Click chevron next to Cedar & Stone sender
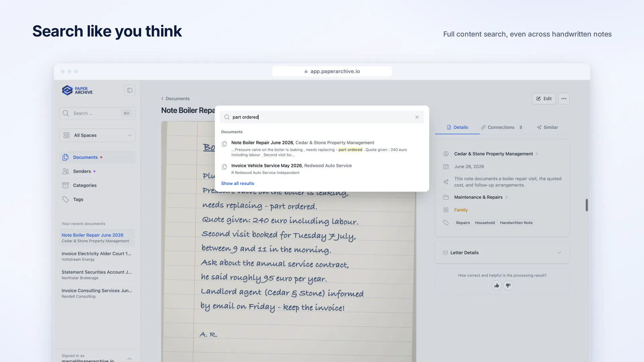 click(x=537, y=154)
